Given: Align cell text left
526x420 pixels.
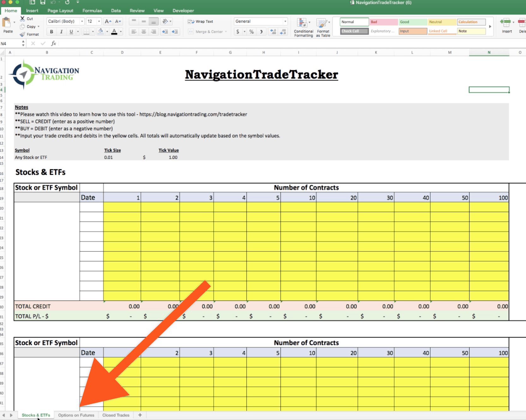Looking at the screenshot, I should (x=134, y=32).
